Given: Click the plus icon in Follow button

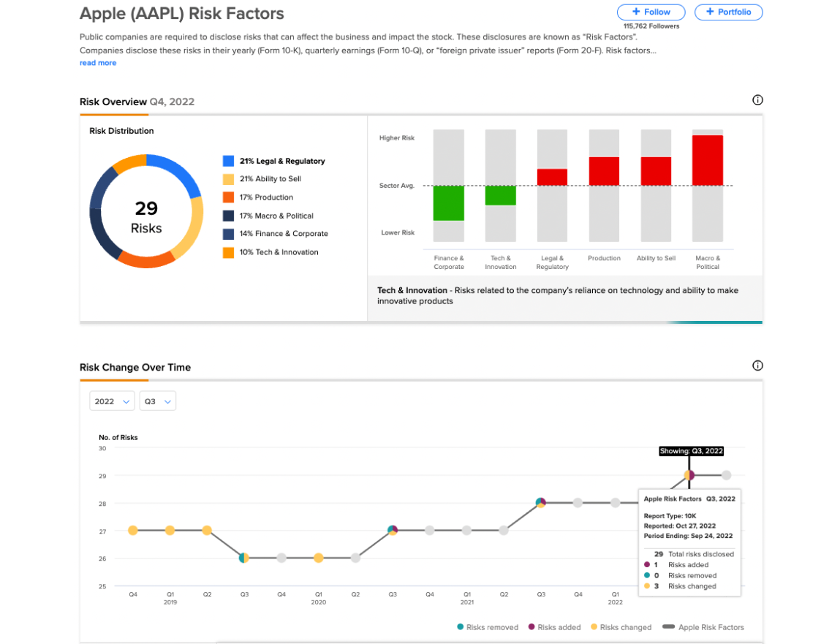Looking at the screenshot, I should click(636, 12).
